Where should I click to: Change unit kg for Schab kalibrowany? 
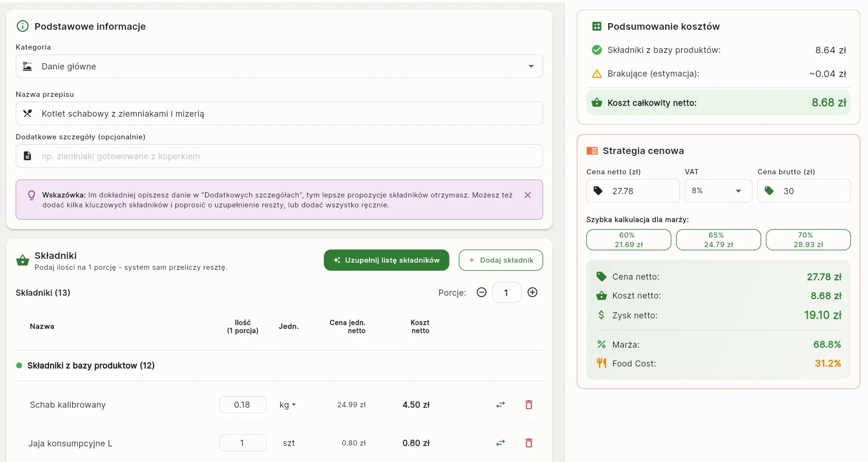pos(287,405)
